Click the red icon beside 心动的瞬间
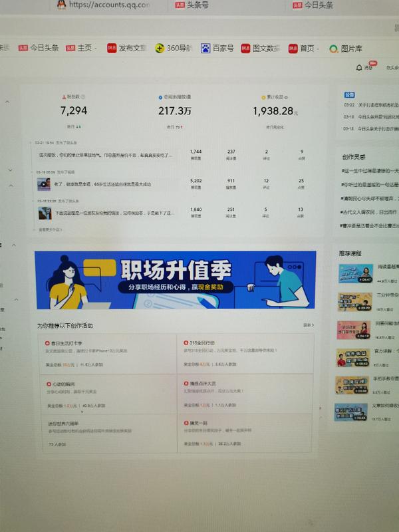The width and height of the screenshot is (399, 532). [49, 384]
